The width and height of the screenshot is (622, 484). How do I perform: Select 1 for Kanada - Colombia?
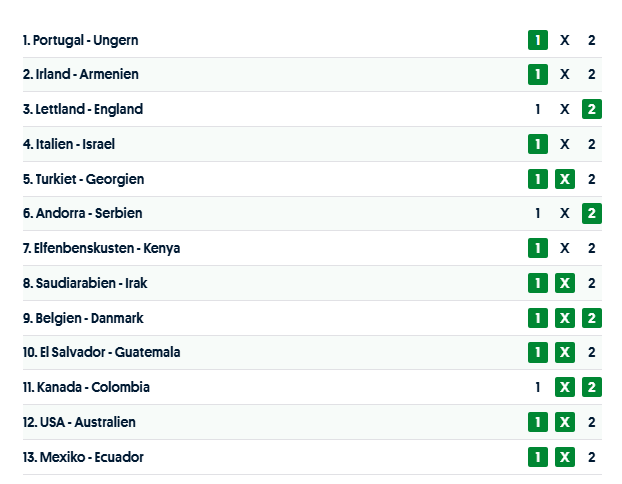coord(538,387)
